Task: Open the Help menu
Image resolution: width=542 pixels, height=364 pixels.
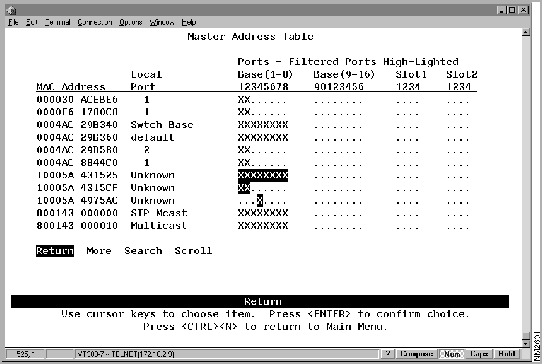Action: click(189, 22)
